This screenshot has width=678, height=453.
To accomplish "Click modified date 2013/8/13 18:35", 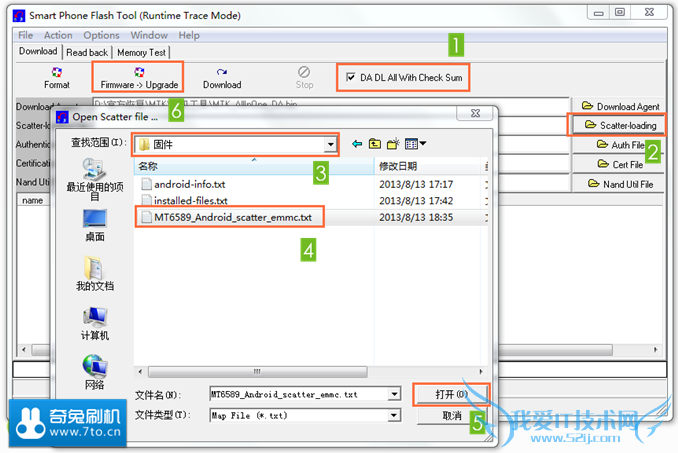I will pyautogui.click(x=416, y=217).
